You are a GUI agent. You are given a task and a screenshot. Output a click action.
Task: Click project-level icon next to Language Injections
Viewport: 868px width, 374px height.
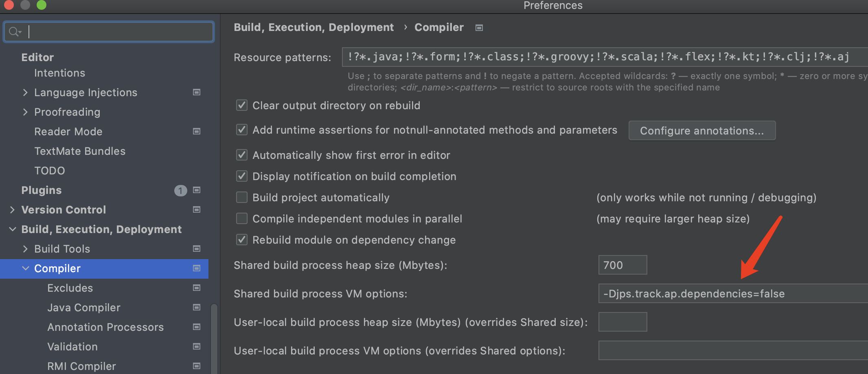point(197,92)
